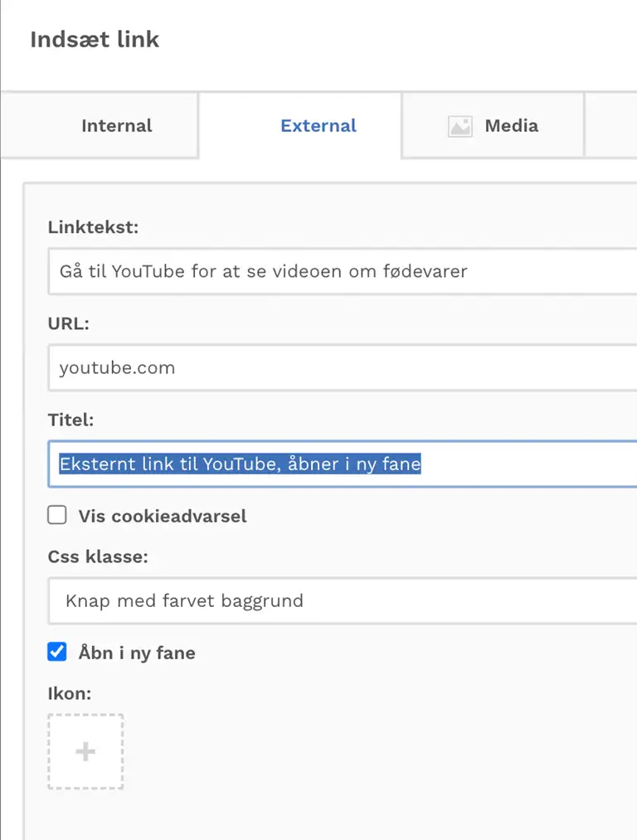Click the partially visible tab after Media
Screen dimensions: 637x840
point(611,126)
